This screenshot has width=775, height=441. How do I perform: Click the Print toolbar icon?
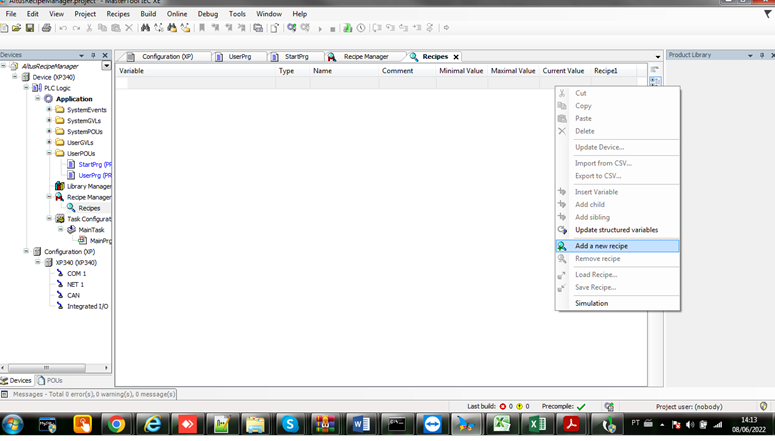46,28
